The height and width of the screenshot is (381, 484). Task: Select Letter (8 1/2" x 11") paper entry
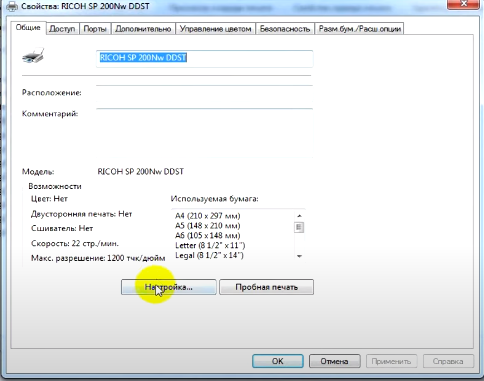210,246
